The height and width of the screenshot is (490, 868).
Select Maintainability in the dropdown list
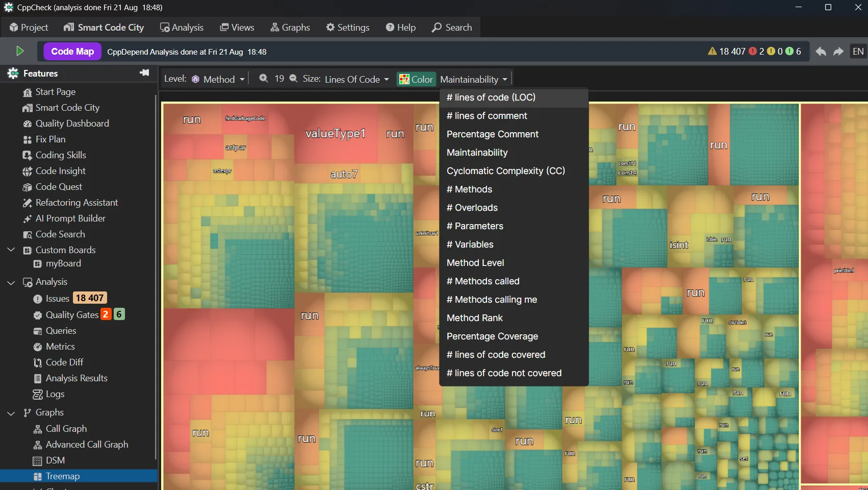point(514,153)
